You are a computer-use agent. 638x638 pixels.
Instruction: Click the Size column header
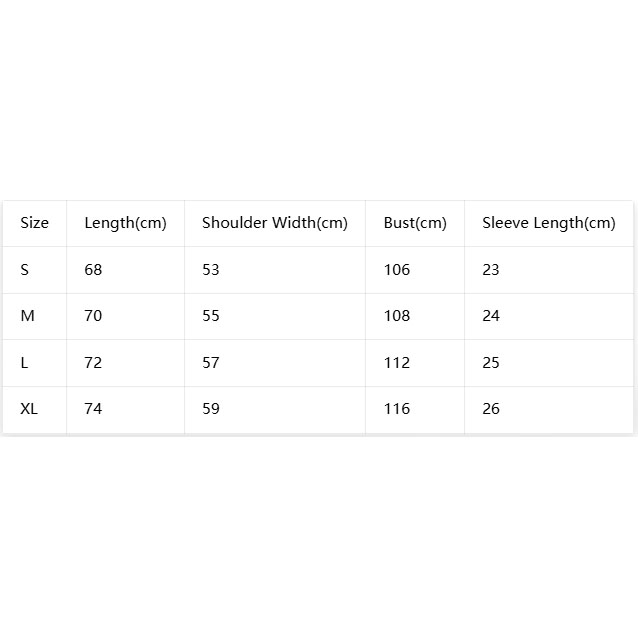pyautogui.click(x=35, y=223)
